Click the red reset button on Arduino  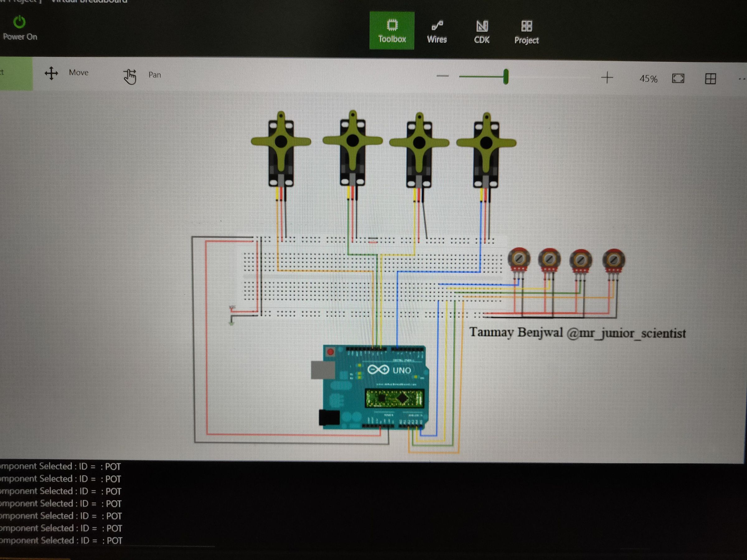(x=330, y=352)
